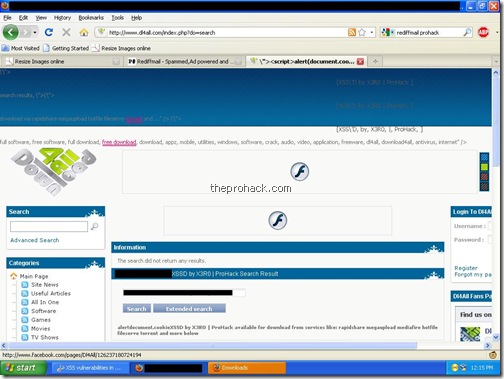The image size is (504, 379).
Task: Click the Search button in results form
Action: pos(137,309)
